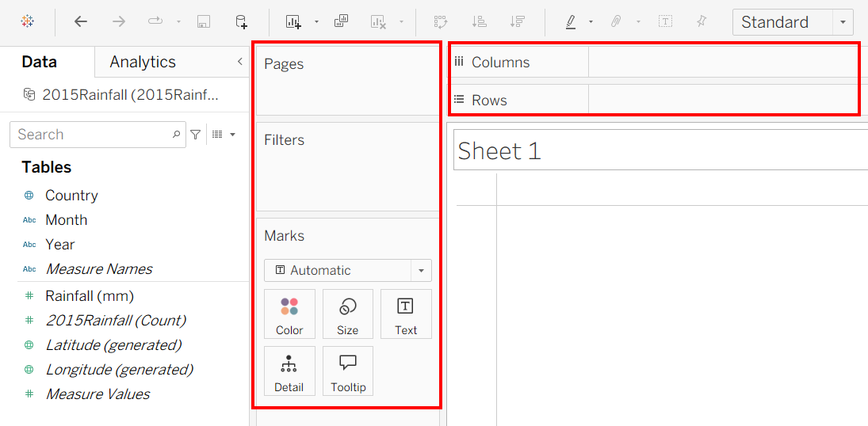Click the Search fields input box
The width and height of the screenshot is (868, 426).
98,135
